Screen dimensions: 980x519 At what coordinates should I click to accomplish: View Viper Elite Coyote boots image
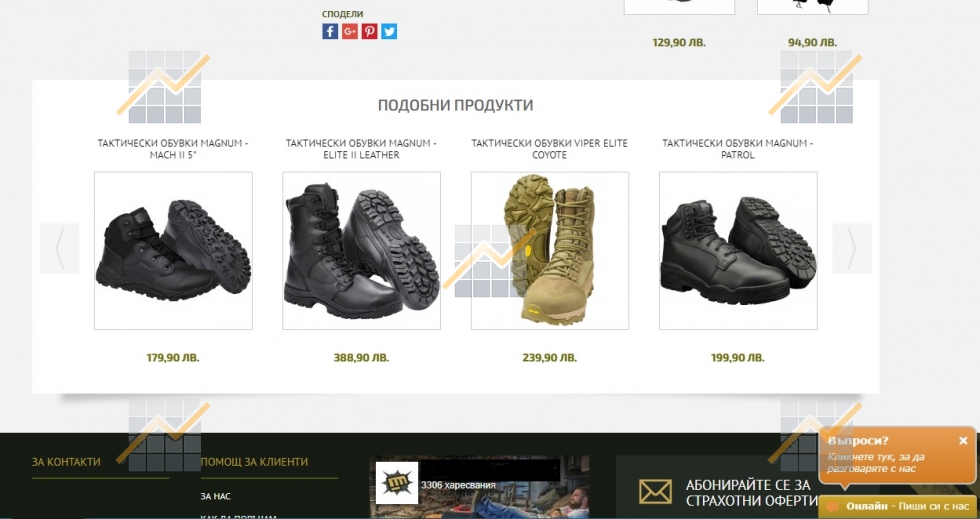(550, 251)
